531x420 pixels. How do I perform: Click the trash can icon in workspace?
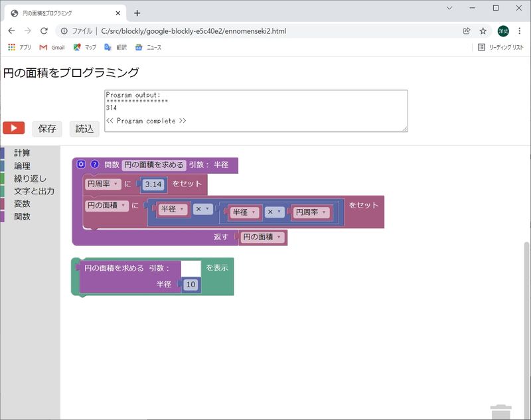click(x=500, y=412)
